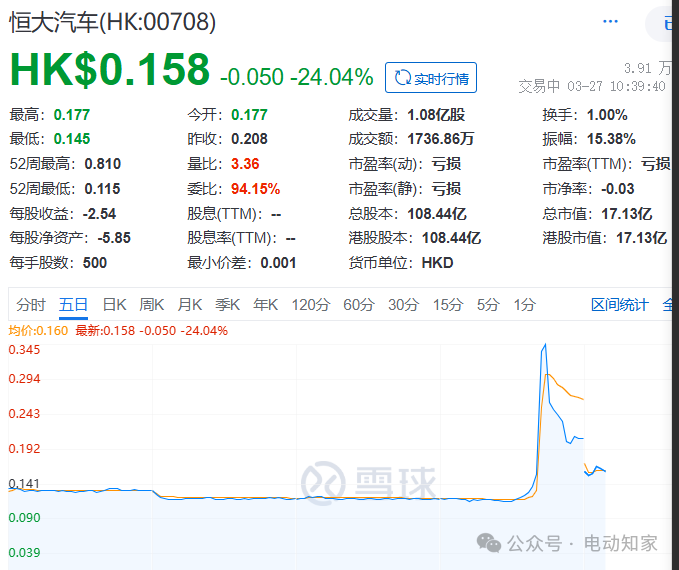
Task: Click the stock title 恒大汽车(HK:00708)
Action: tap(113, 22)
